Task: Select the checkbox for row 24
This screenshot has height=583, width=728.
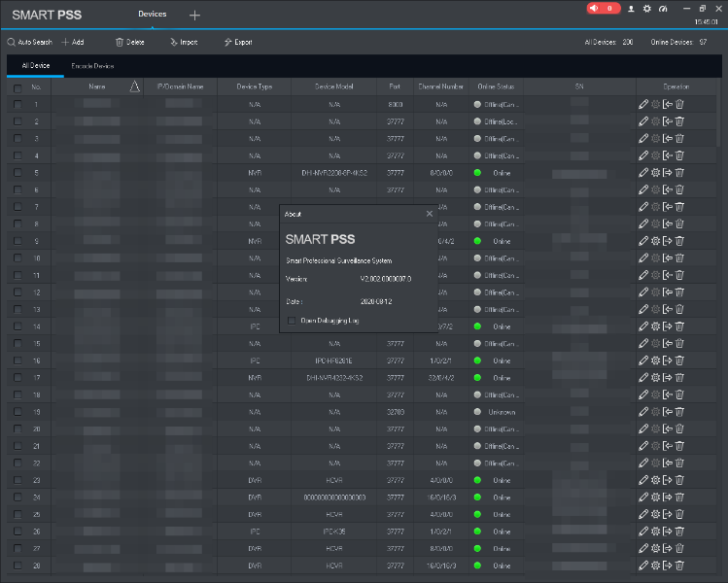Action: (x=17, y=497)
